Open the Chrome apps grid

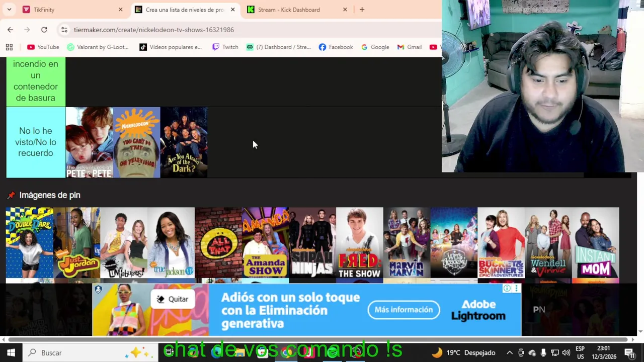point(9,47)
